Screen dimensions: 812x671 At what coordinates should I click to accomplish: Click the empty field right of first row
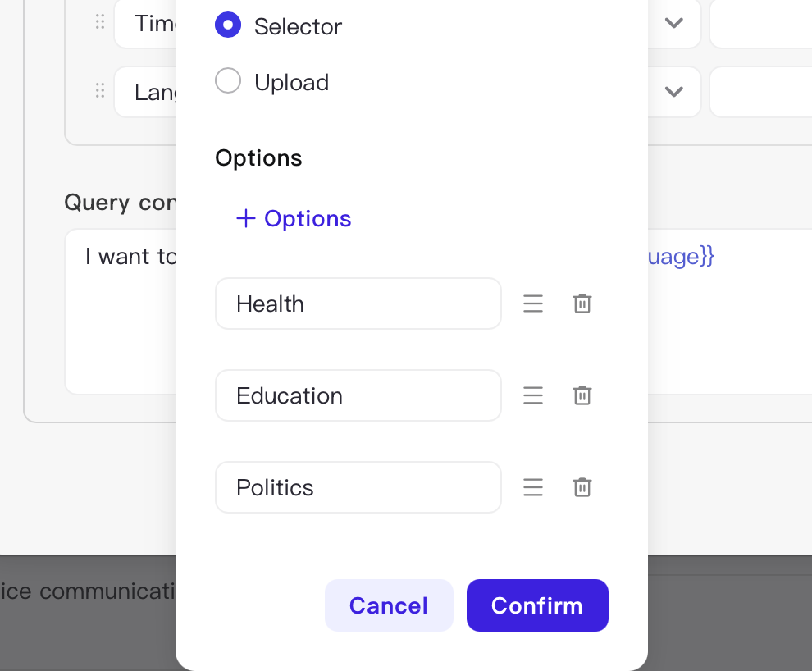click(x=760, y=24)
